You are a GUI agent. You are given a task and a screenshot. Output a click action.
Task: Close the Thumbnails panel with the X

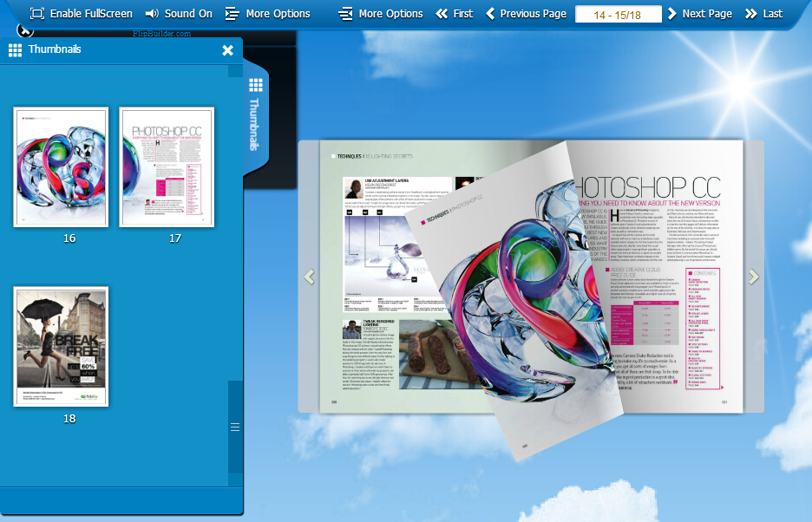pos(227,50)
